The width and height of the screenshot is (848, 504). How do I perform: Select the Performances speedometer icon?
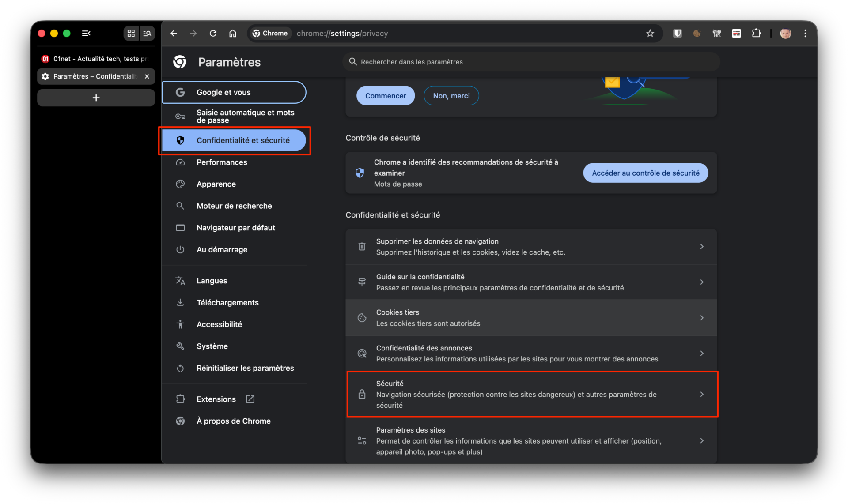[x=181, y=162]
